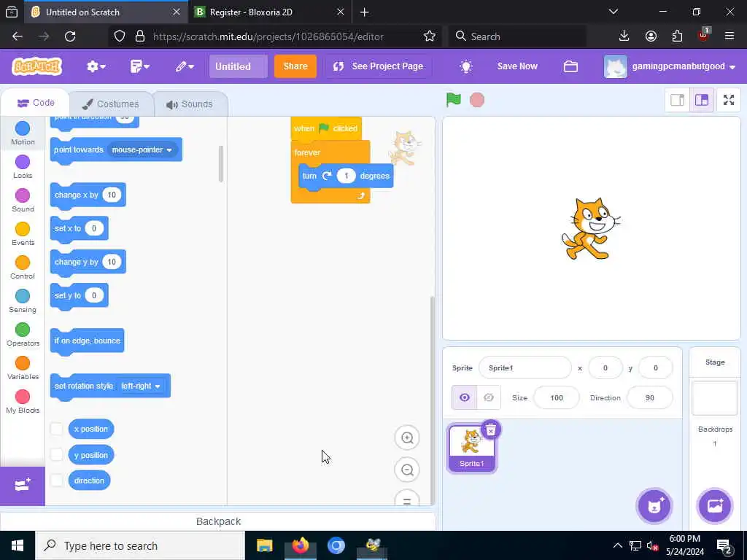The height and width of the screenshot is (560, 747).
Task: Bookmark this page with the star
Action: point(429,36)
